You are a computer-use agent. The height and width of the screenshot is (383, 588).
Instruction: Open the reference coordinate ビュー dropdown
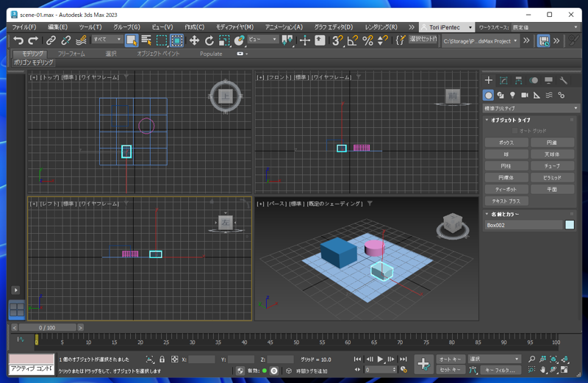click(x=262, y=39)
